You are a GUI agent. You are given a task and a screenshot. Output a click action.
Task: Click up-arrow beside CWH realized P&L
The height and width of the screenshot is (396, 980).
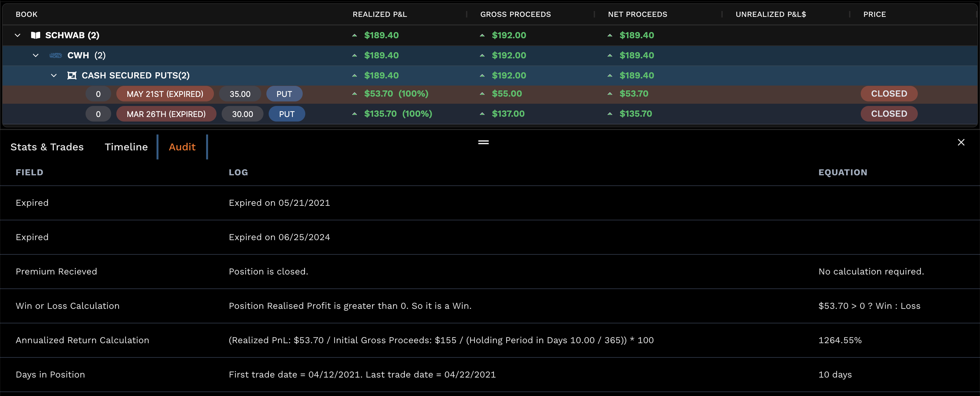[x=354, y=55]
